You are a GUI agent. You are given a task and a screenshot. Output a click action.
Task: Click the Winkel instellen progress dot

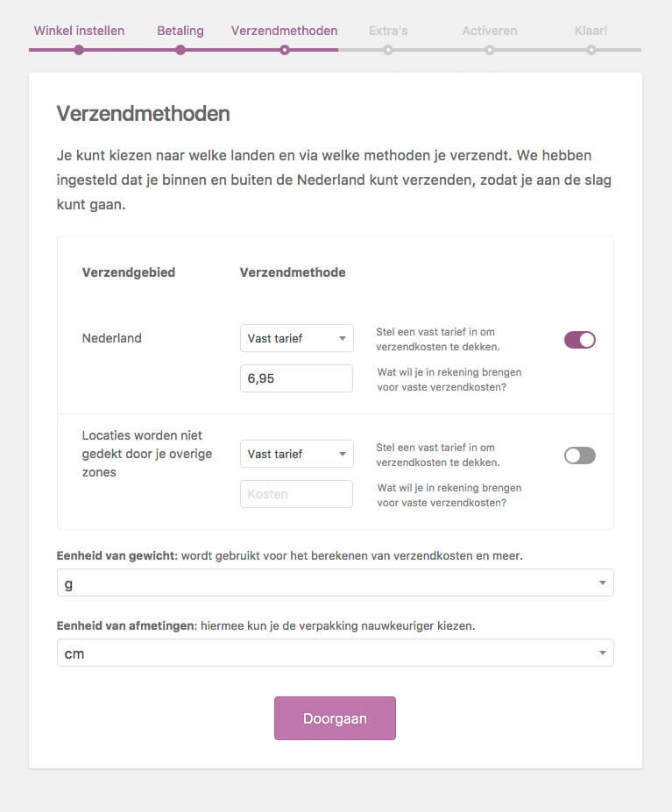point(79,51)
